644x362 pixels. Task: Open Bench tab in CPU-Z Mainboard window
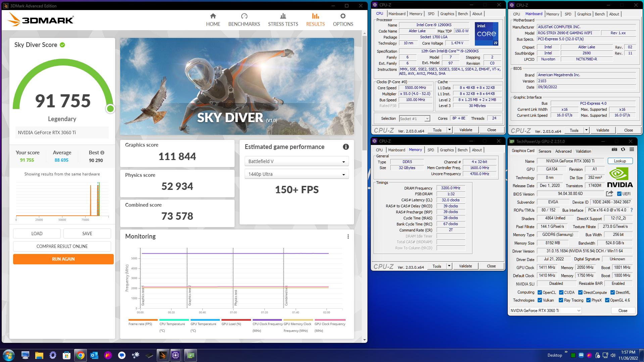pyautogui.click(x=600, y=14)
